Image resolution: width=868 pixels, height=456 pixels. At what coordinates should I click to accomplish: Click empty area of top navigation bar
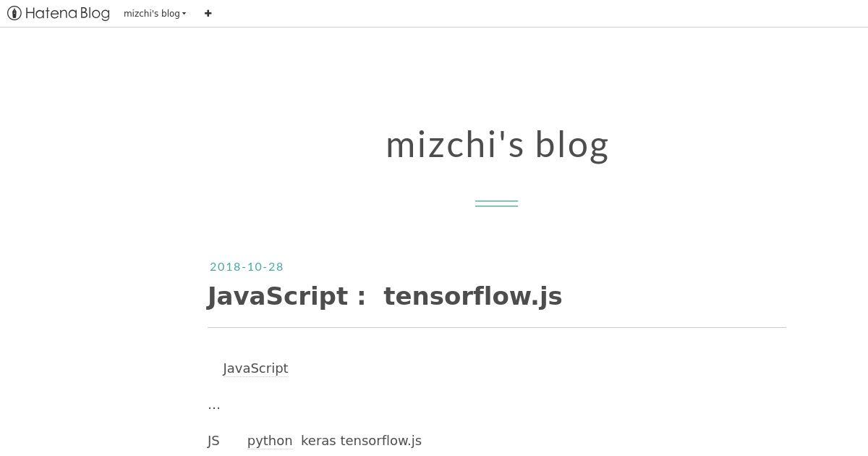coord(535,13)
